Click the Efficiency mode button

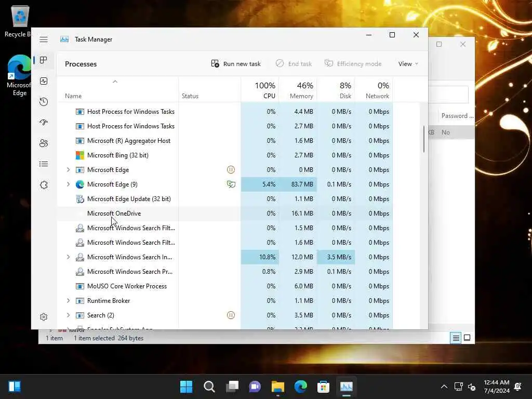[353, 64]
